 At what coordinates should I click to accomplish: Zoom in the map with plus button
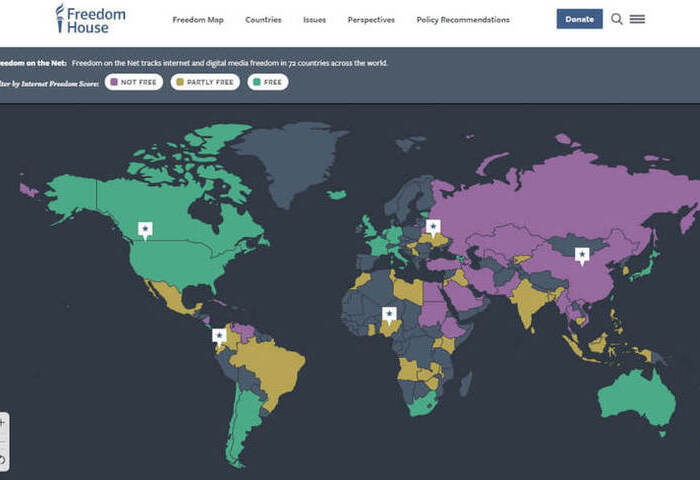(x=3, y=422)
